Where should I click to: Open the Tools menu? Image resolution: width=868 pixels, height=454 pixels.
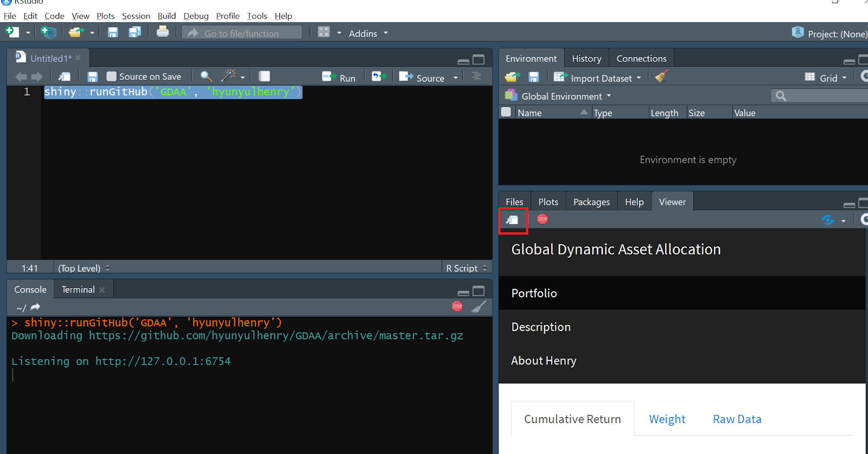[x=257, y=16]
